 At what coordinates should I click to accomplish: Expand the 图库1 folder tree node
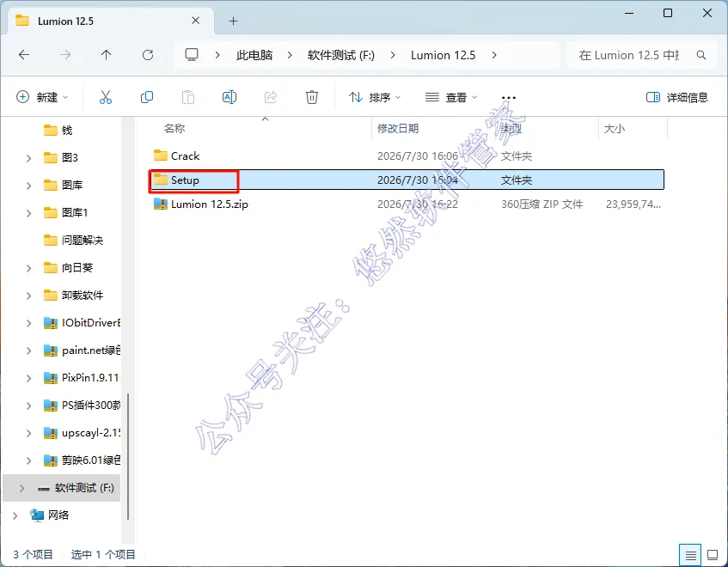tap(28, 213)
